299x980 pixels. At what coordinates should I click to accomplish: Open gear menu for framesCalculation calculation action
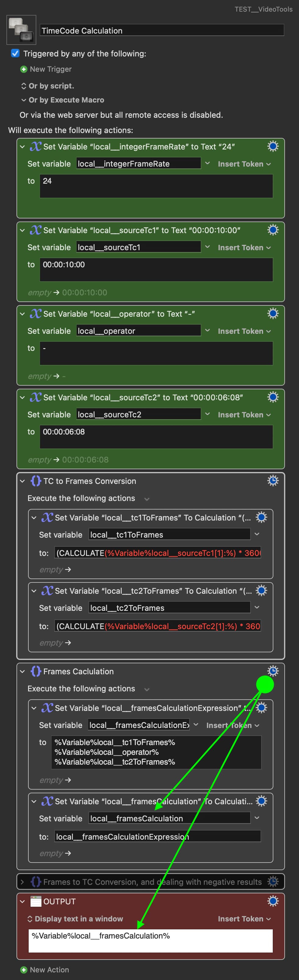(x=261, y=801)
